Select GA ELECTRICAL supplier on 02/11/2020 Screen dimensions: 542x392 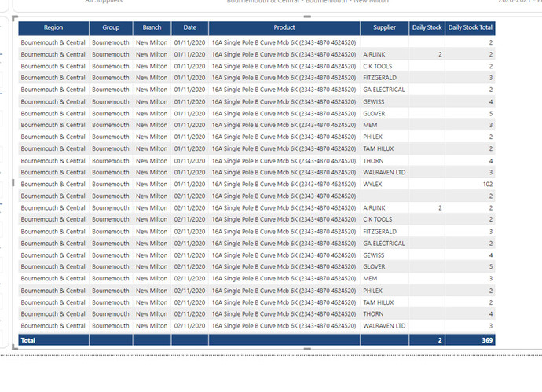pyautogui.click(x=383, y=244)
